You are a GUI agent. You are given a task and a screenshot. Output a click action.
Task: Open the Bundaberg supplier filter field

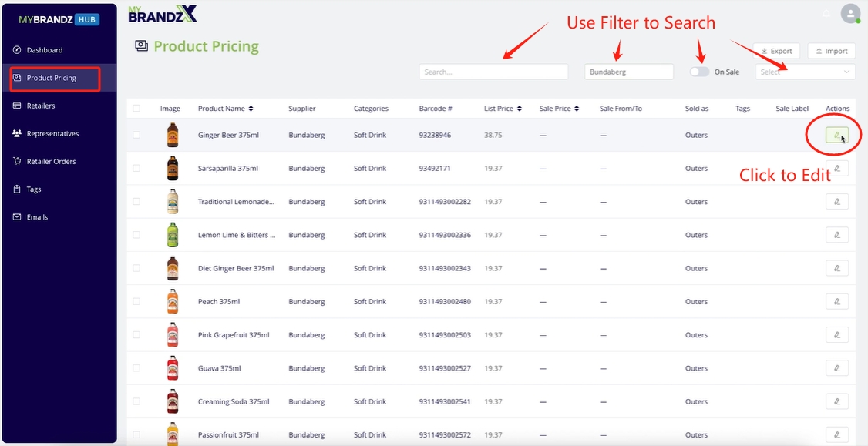(x=629, y=72)
